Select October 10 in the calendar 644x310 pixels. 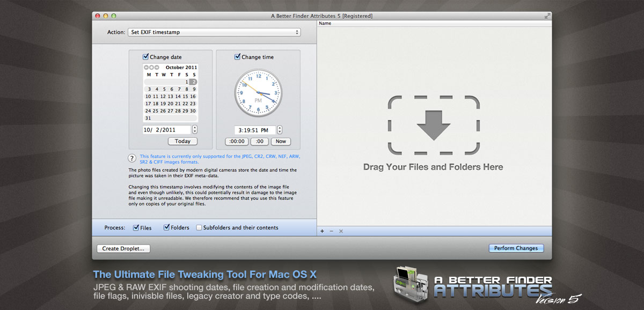[x=148, y=97]
